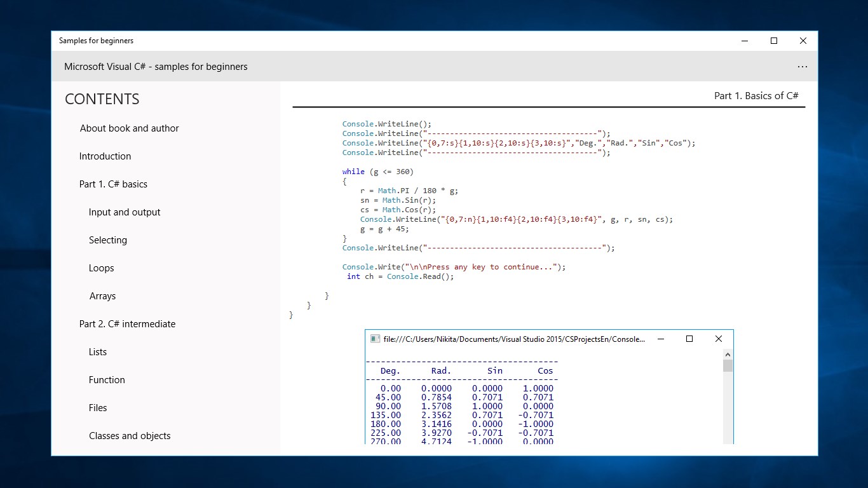Viewport: 868px width, 488px height.
Task: Click the 'r = Math.PI / 180 * g;' line
Action: pyautogui.click(x=409, y=191)
